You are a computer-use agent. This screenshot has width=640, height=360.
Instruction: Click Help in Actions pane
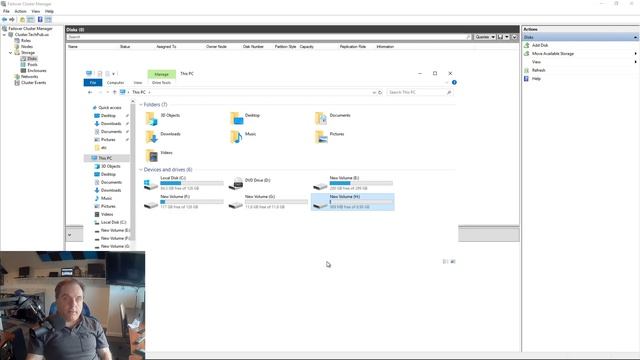(536, 78)
